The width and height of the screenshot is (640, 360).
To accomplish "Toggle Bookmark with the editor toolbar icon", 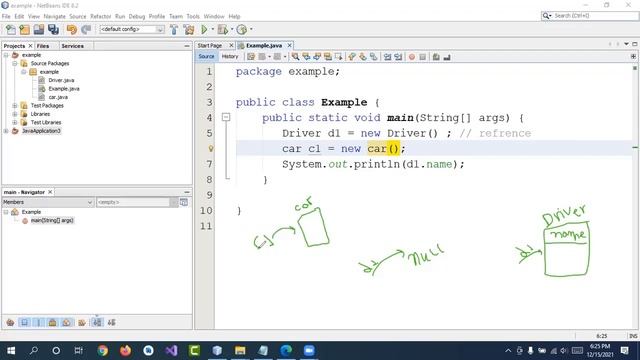I will pos(373,57).
